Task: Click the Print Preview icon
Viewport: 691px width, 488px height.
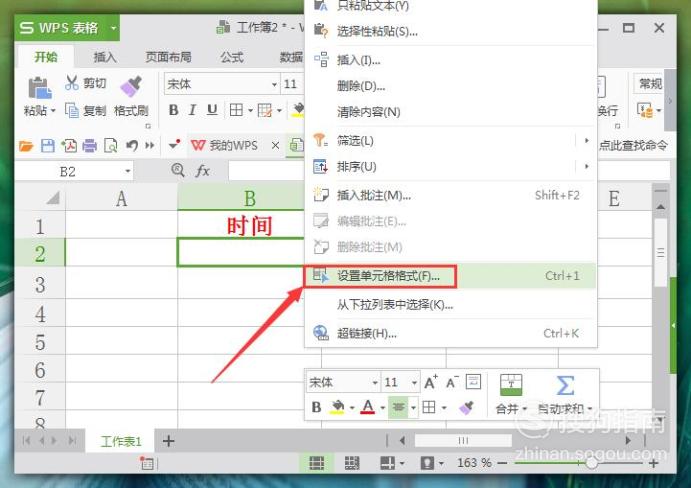Action: (x=110, y=145)
